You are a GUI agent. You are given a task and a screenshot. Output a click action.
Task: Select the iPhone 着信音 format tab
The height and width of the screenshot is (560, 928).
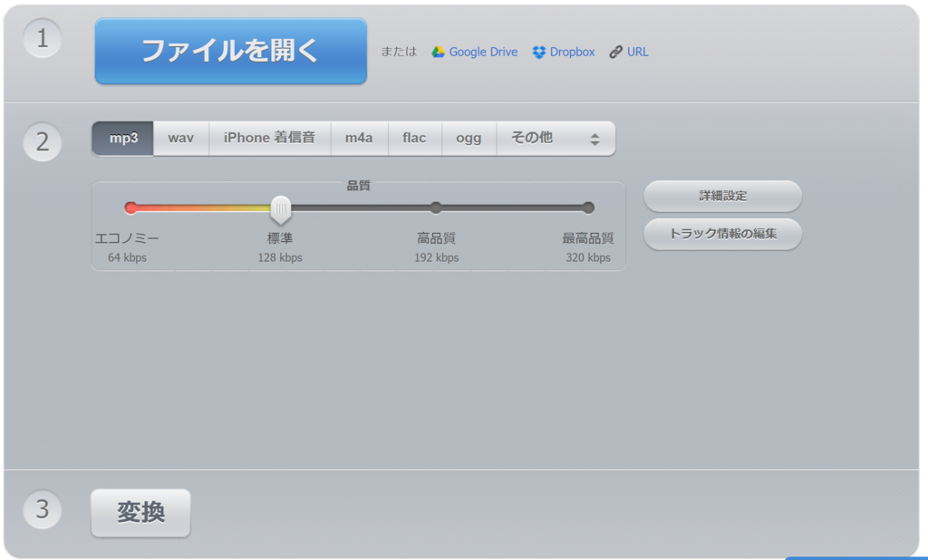pyautogui.click(x=269, y=139)
